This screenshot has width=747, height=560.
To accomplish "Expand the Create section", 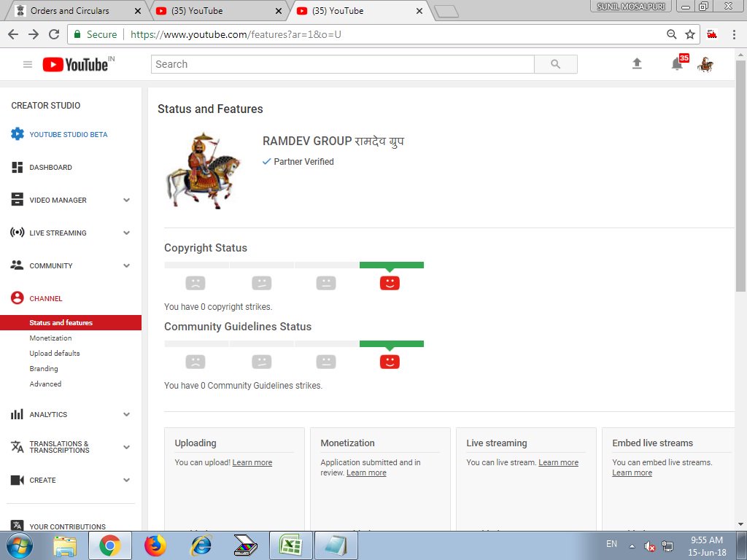I will pyautogui.click(x=127, y=480).
